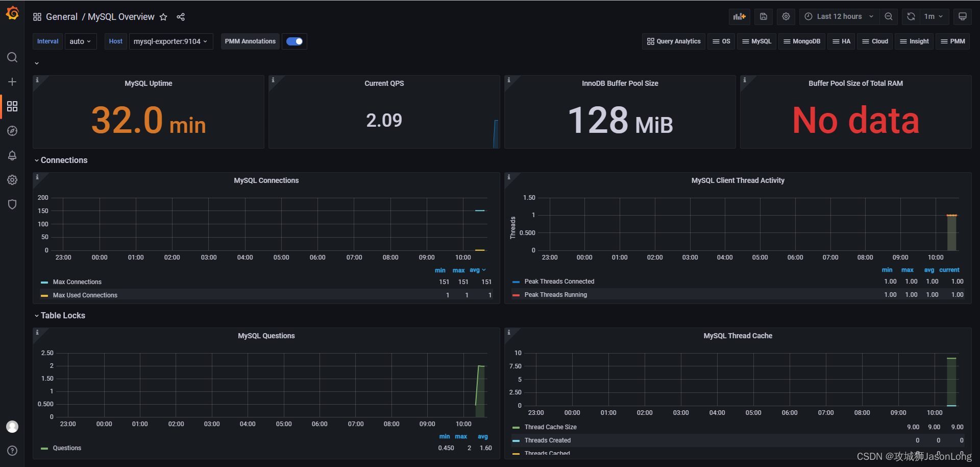Show info for InnoDB Buffer Pool Size panel
The image size is (980, 467).
coord(509,80)
